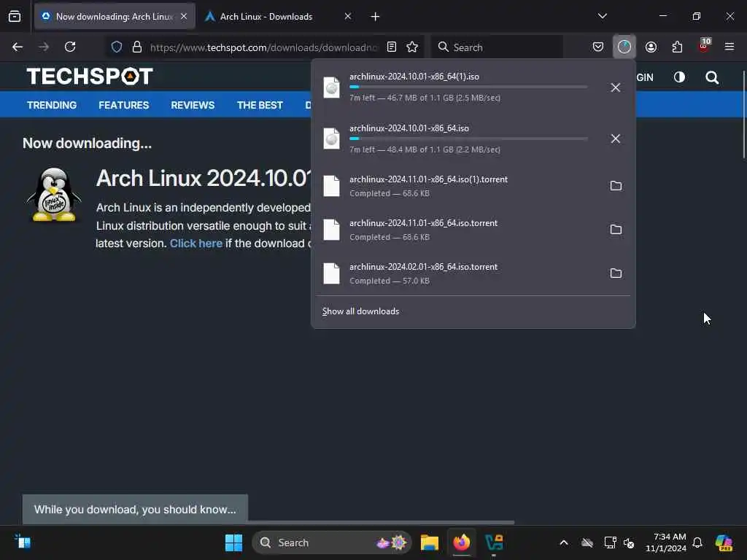Select archlinux-2024.10.01-x86_64(1).iso download entry

point(457,87)
